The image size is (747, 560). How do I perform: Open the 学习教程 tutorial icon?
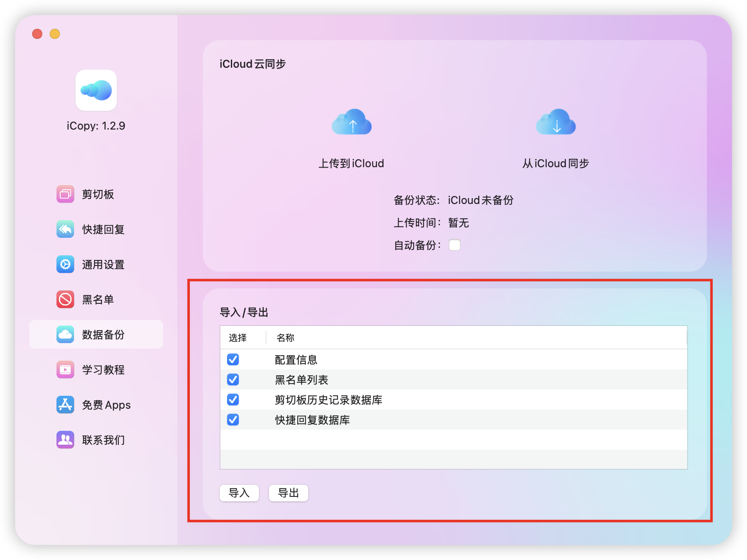pyautogui.click(x=65, y=370)
